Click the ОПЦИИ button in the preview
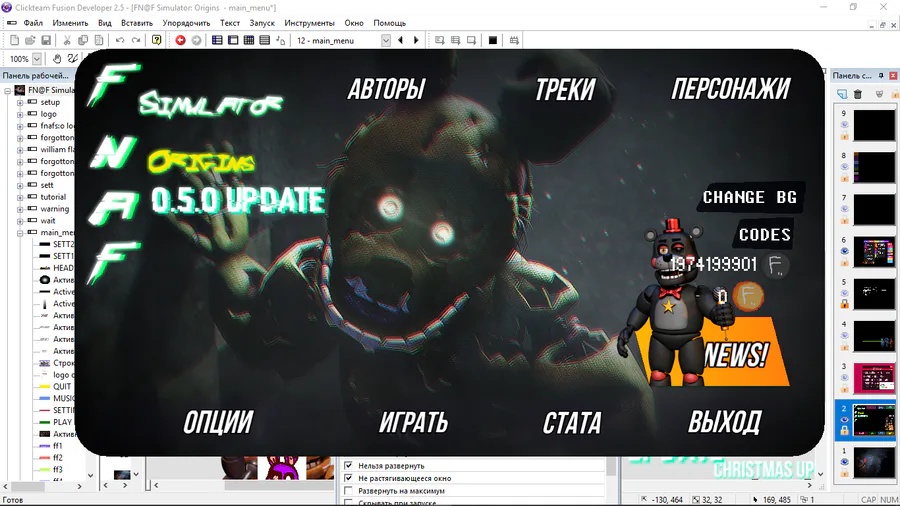 tap(218, 422)
